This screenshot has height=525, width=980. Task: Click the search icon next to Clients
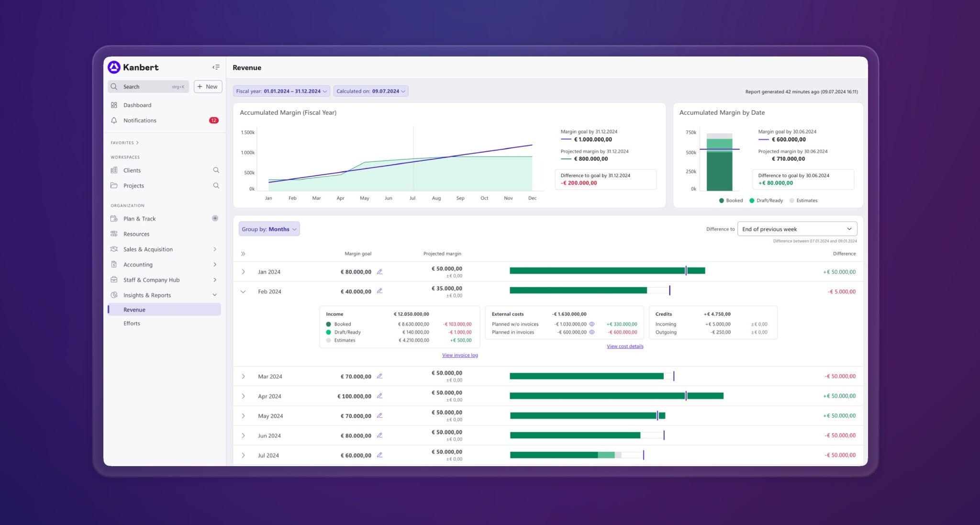point(216,170)
